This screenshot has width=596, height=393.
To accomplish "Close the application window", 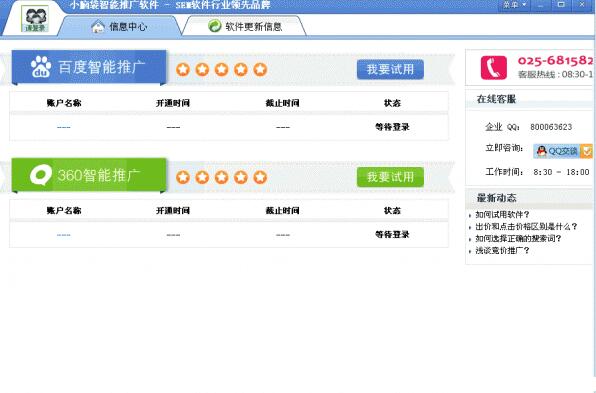I will 582,5.
